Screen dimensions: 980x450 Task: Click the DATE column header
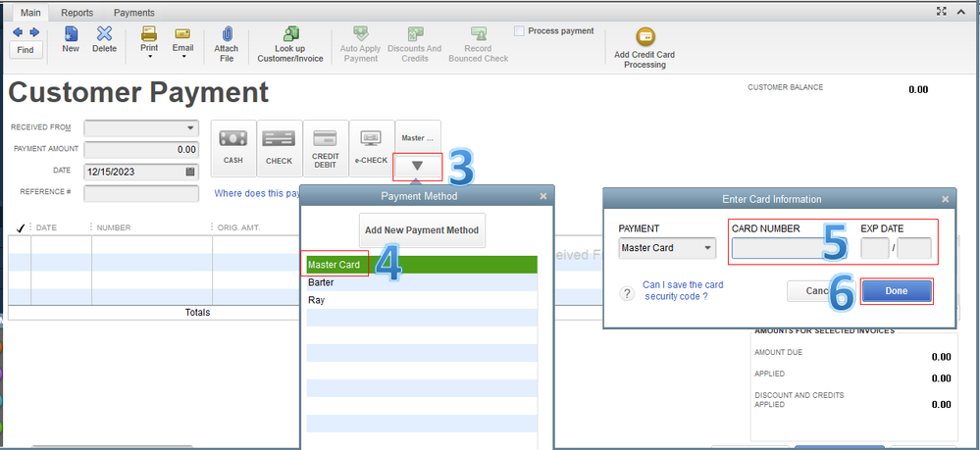tap(46, 227)
